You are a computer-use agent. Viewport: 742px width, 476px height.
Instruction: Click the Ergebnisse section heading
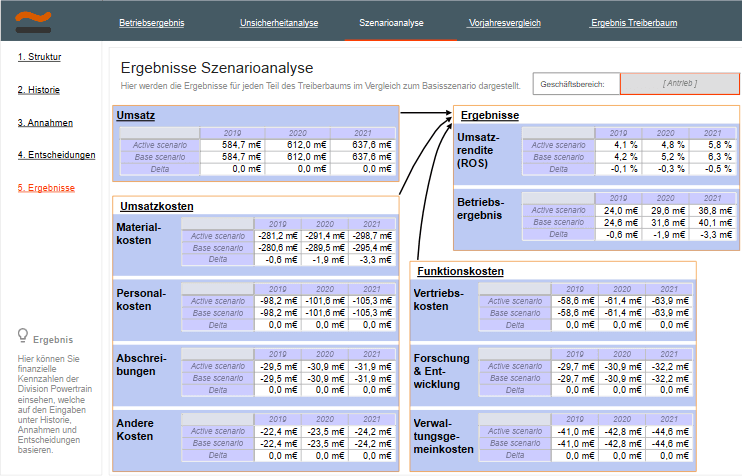pyautogui.click(x=490, y=115)
